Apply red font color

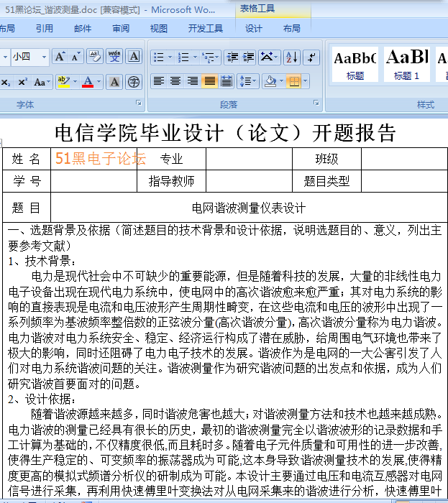[88, 82]
